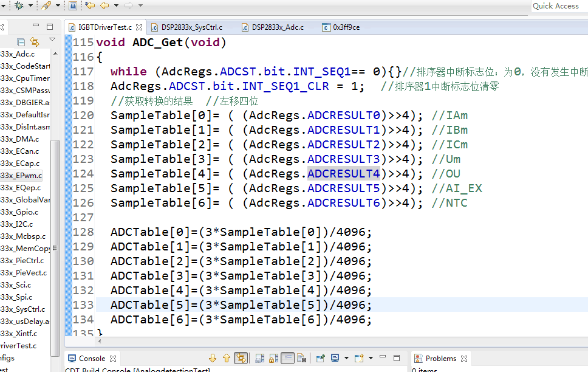Image resolution: width=588 pixels, height=372 pixels.
Task: Open the Open Console dropdown arrow
Action: pyautogui.click(x=371, y=358)
